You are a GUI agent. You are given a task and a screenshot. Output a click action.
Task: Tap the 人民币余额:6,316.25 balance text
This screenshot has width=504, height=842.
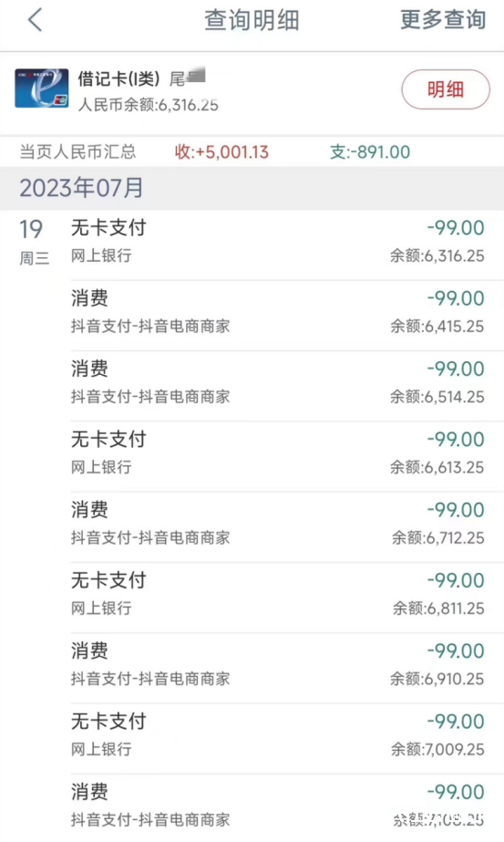click(149, 104)
